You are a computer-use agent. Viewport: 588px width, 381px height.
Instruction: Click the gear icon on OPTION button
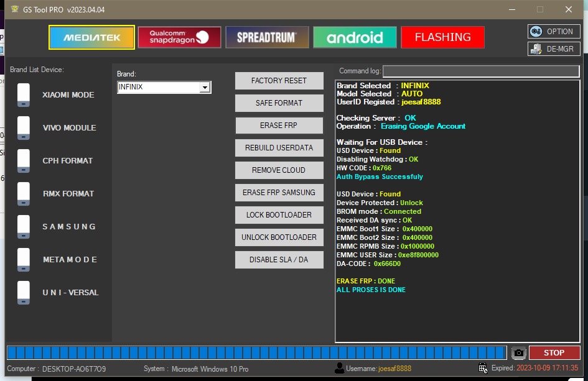pos(536,32)
